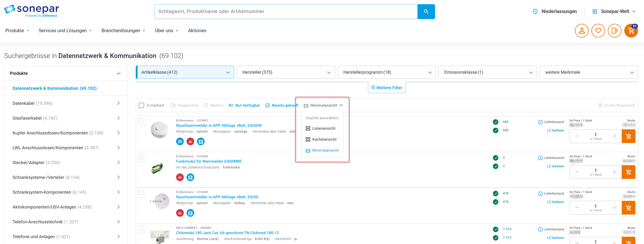Click the red megaphone badge on Ei650iW
Image resolution: width=644 pixels, height=244 pixels.
pyautogui.click(x=190, y=142)
